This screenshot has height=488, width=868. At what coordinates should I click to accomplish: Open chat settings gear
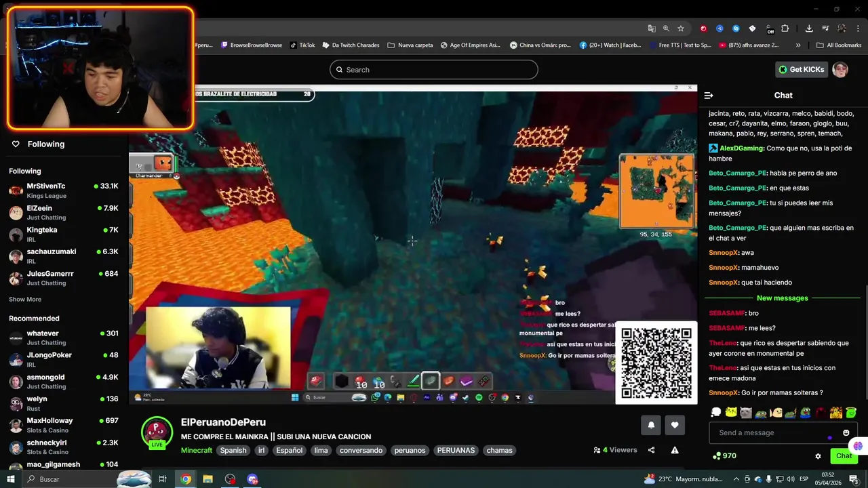coord(818,456)
